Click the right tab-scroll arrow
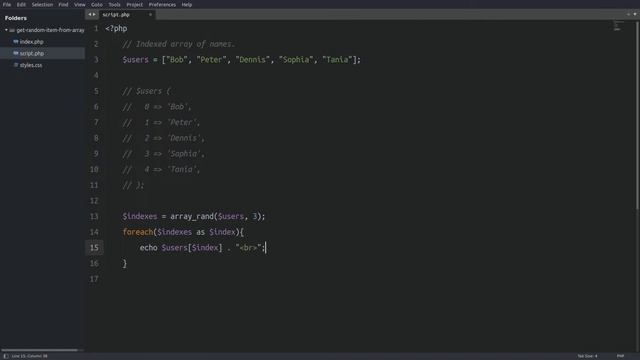This screenshot has width=640, height=360. click(94, 15)
